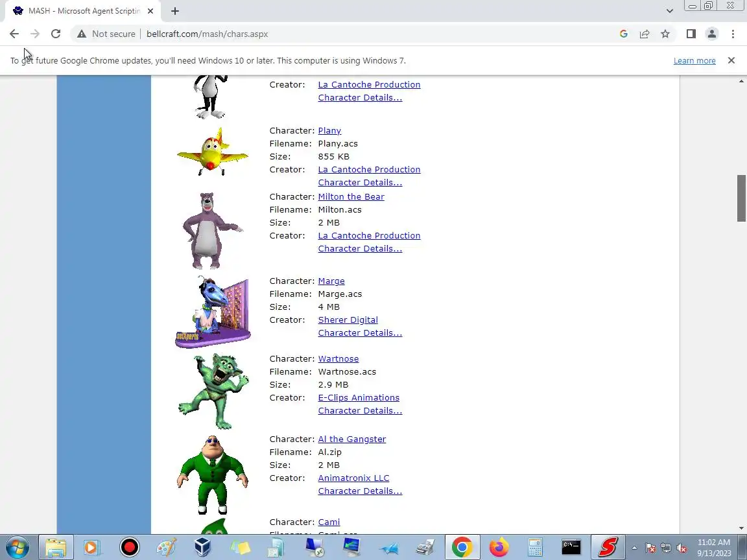Open the Plany character link

329,130
